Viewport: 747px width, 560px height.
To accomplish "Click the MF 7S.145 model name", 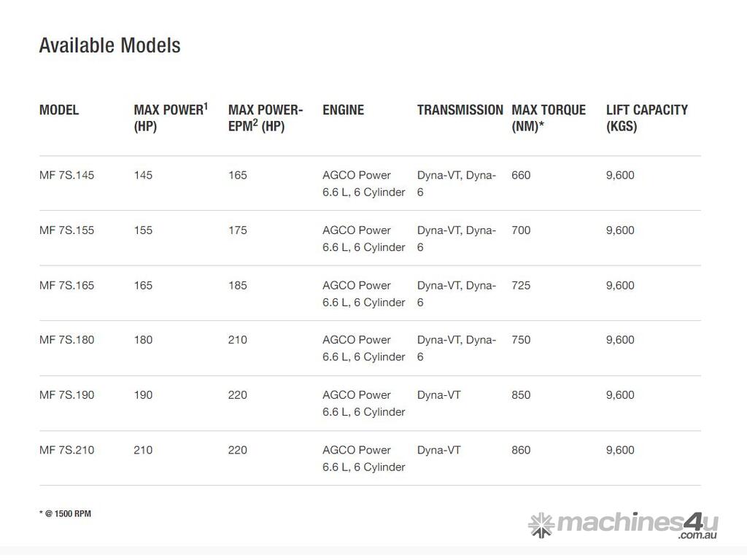I will [x=67, y=175].
